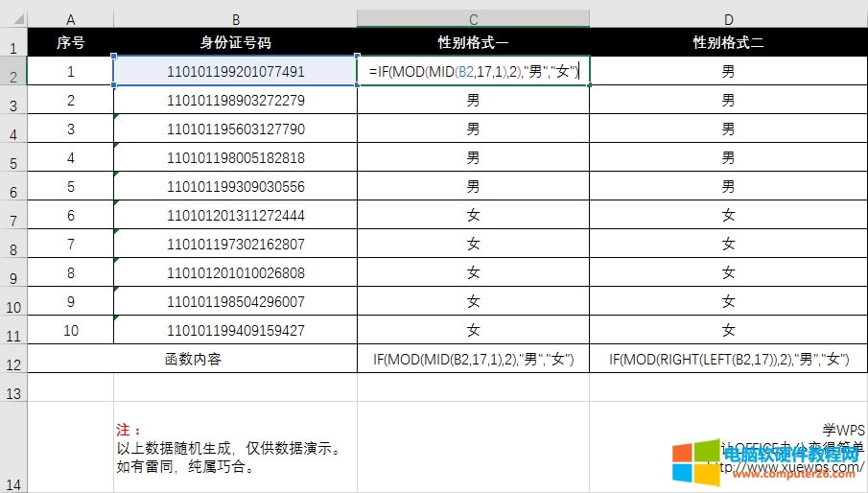Click ID cell 110101195603127790

235,129
